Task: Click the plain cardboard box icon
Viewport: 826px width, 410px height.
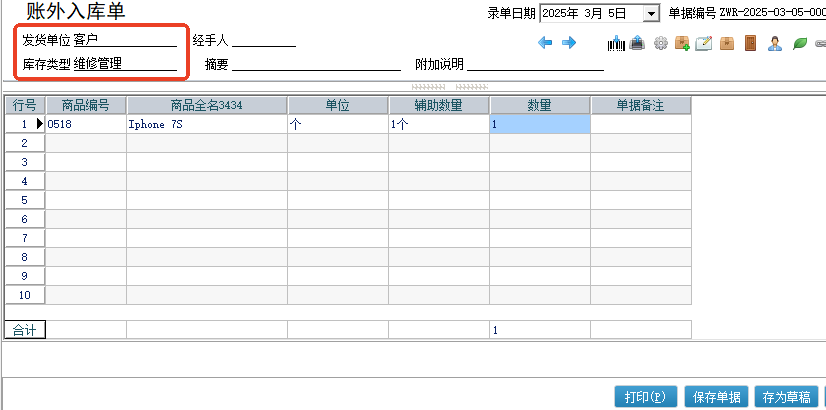Action: (x=727, y=43)
